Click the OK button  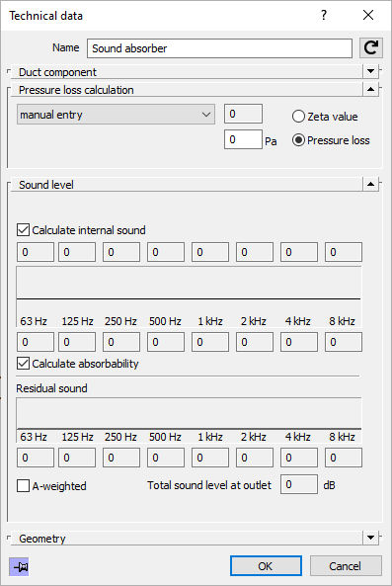266,566
